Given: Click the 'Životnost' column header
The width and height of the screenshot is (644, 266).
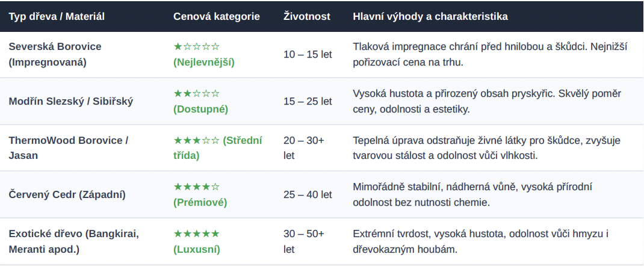Looking at the screenshot, I should pos(307,16).
